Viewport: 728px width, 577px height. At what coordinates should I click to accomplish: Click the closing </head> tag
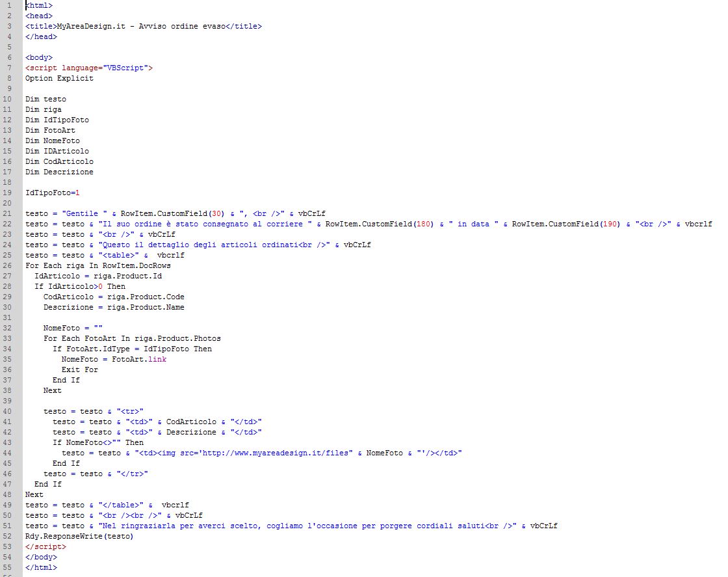[x=42, y=36]
